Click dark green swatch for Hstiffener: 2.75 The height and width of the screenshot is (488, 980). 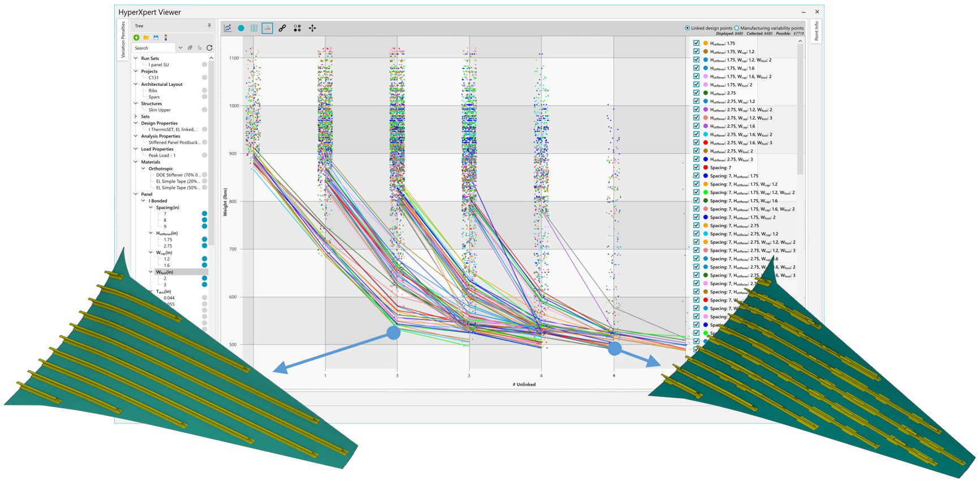[706, 93]
